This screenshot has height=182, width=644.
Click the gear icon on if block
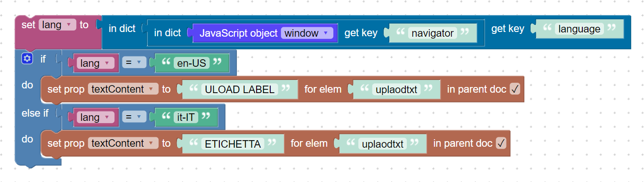(x=27, y=59)
